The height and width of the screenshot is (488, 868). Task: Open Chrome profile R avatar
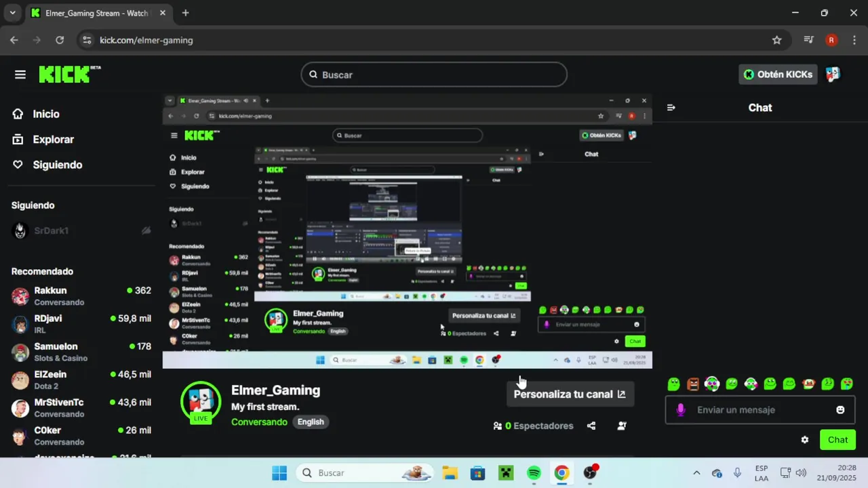click(x=831, y=40)
